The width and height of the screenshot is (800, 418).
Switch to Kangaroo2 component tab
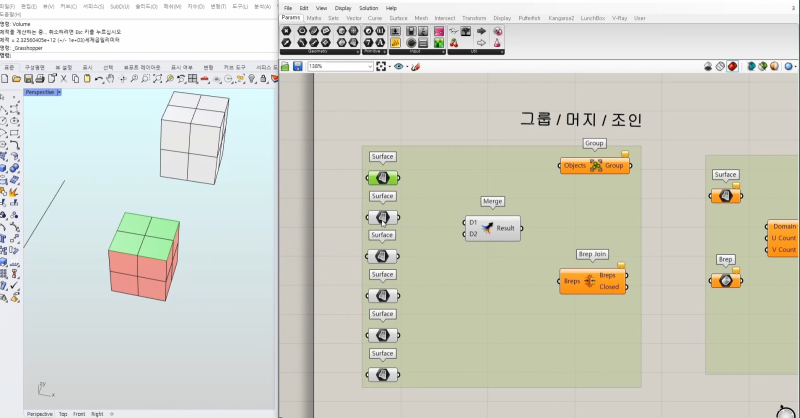coord(561,18)
